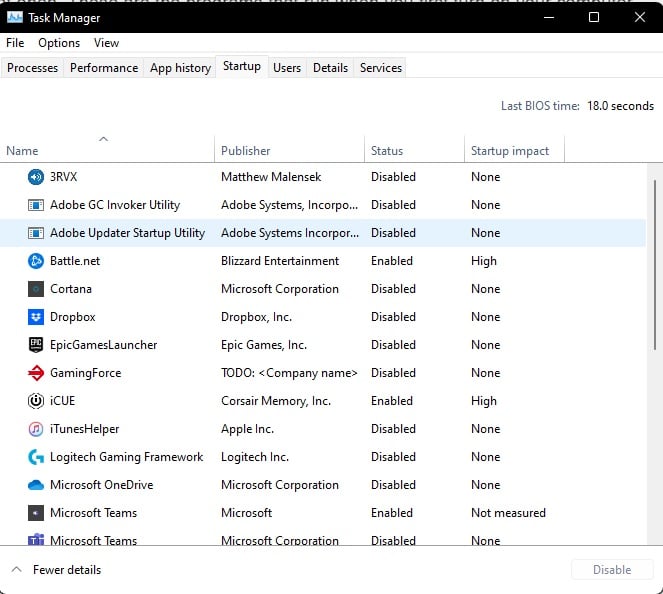Click the iCUE Corsair icon

coord(36,401)
